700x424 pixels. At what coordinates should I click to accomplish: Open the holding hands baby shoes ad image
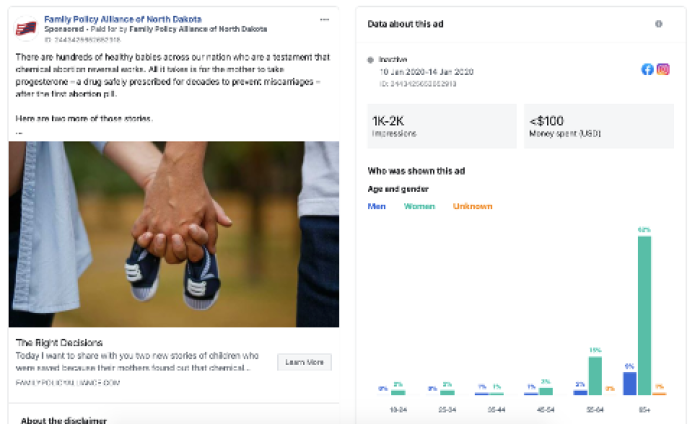pos(174,234)
